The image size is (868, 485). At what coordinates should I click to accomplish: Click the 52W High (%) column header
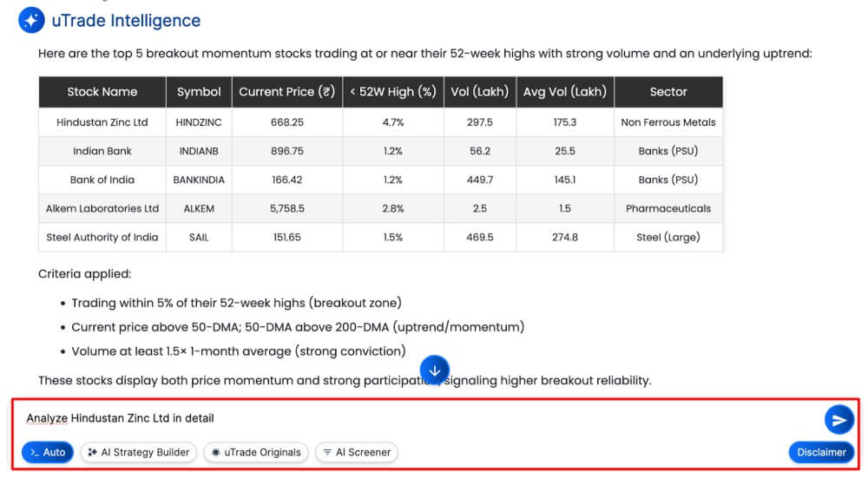point(393,92)
